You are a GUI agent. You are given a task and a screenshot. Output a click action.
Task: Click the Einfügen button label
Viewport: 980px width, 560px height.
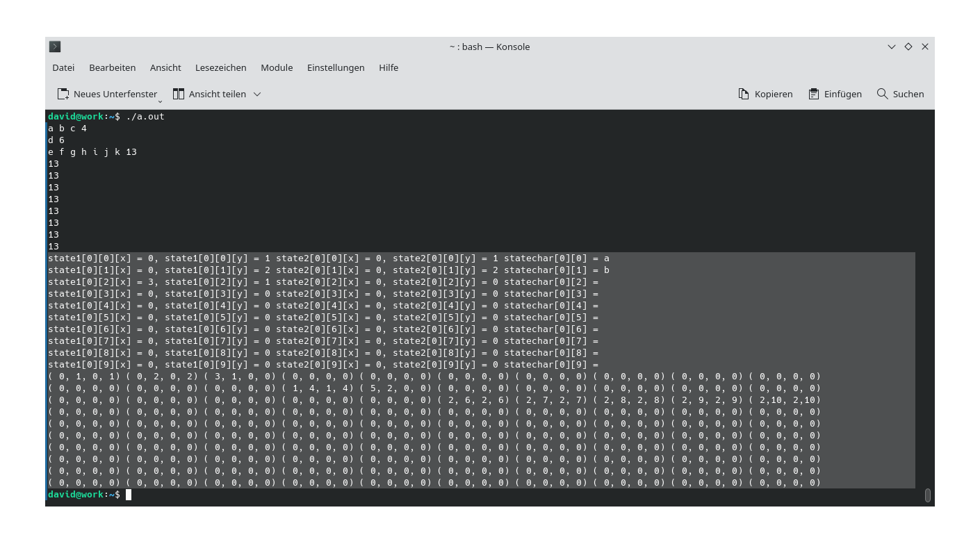click(x=842, y=93)
